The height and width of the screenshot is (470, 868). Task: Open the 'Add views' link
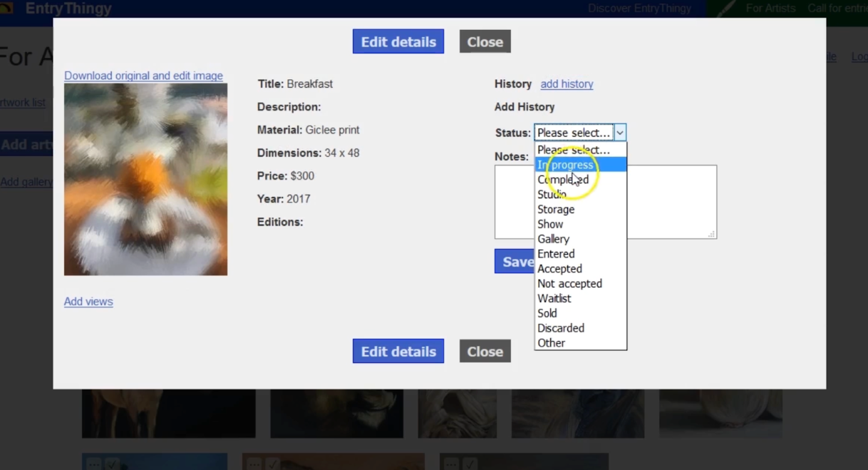(88, 302)
